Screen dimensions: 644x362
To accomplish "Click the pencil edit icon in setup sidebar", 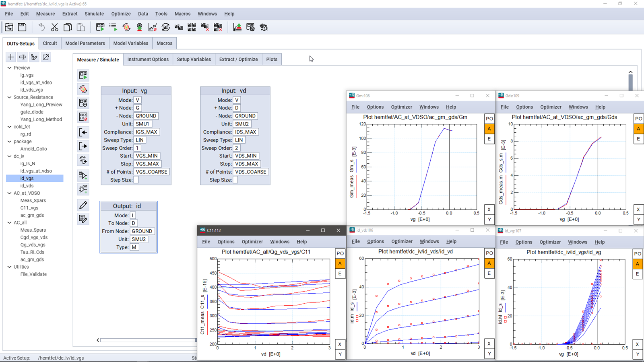I will coord(83,205).
